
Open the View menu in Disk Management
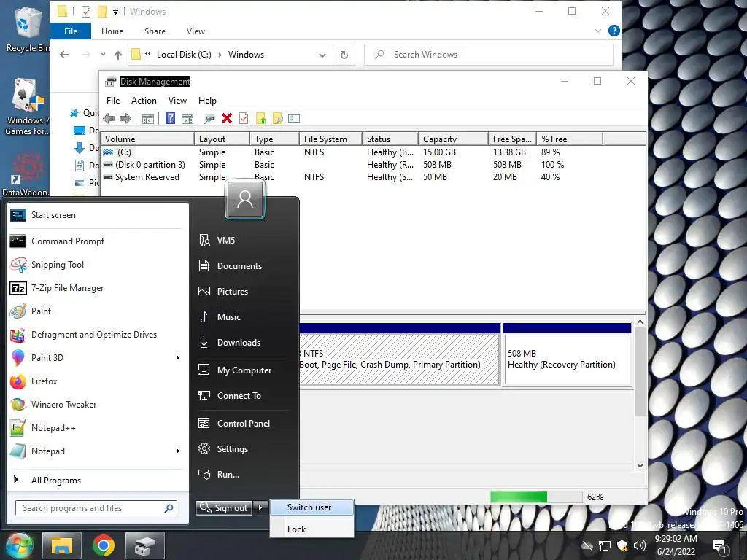[177, 101]
